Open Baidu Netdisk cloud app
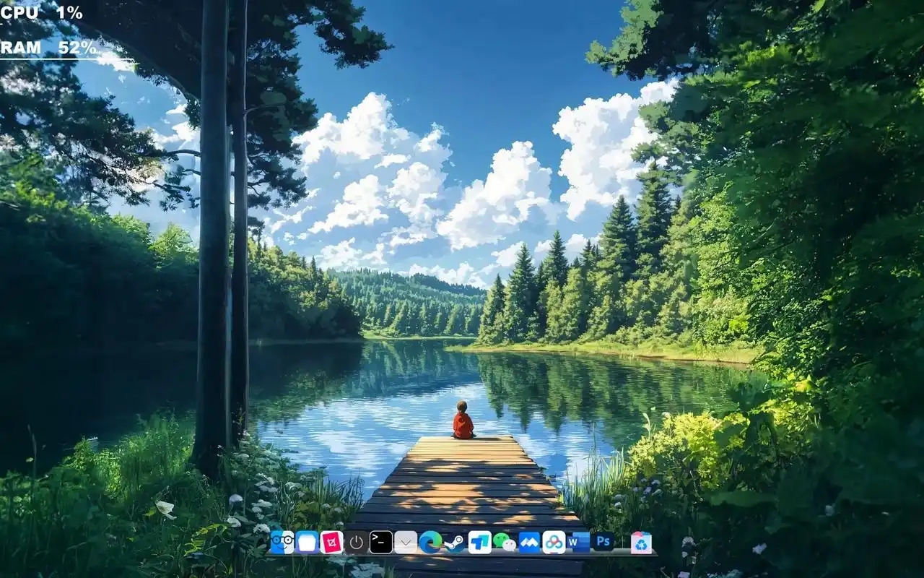 click(x=554, y=542)
